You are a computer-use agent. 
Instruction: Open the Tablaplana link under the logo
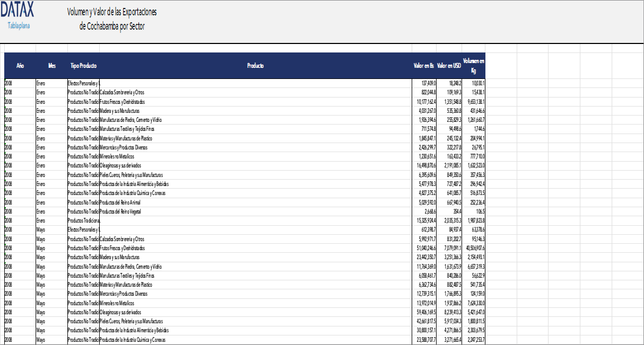[19, 26]
